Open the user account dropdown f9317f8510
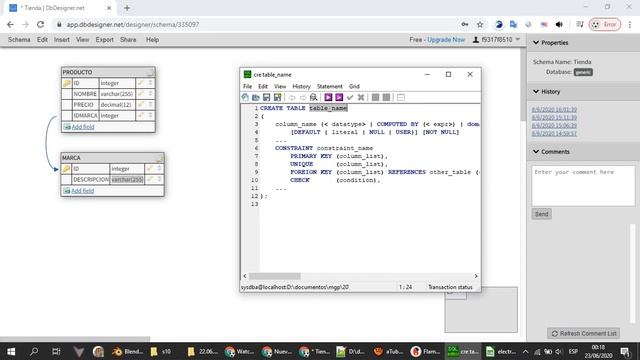Image resolution: width=640 pixels, height=360 pixels. [x=496, y=40]
